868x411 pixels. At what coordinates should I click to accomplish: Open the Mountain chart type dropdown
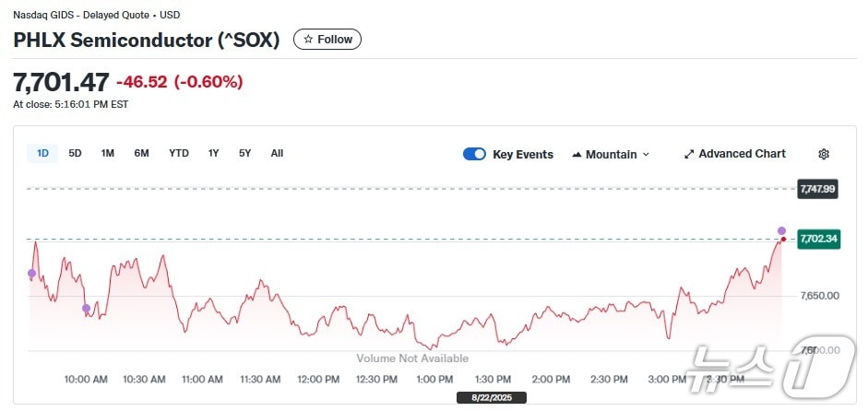tap(611, 154)
